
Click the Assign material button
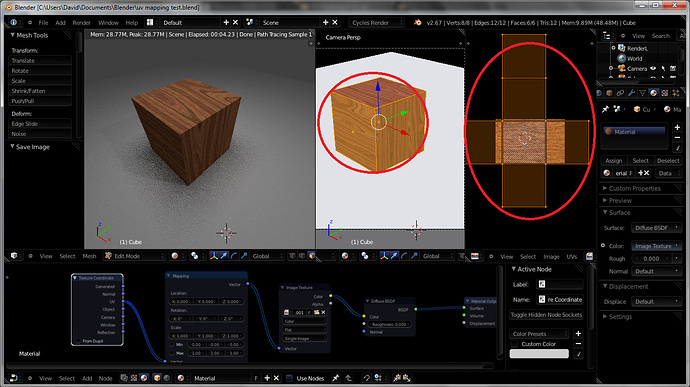click(614, 161)
